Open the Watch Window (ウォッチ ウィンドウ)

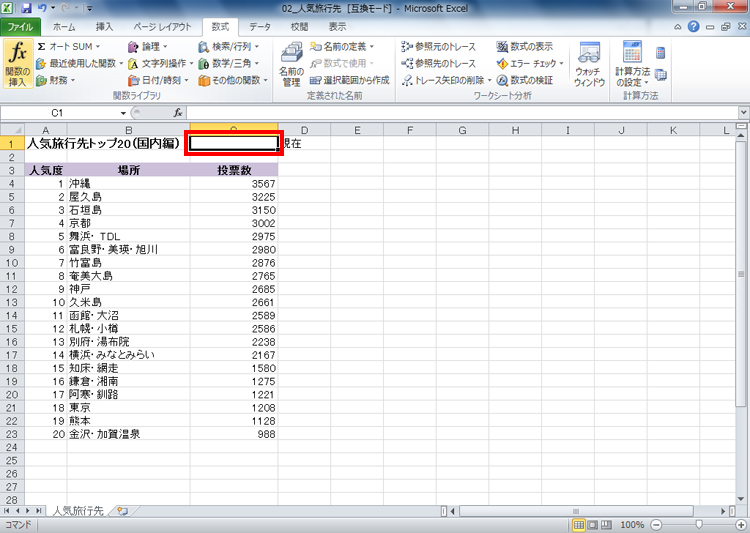[x=589, y=65]
